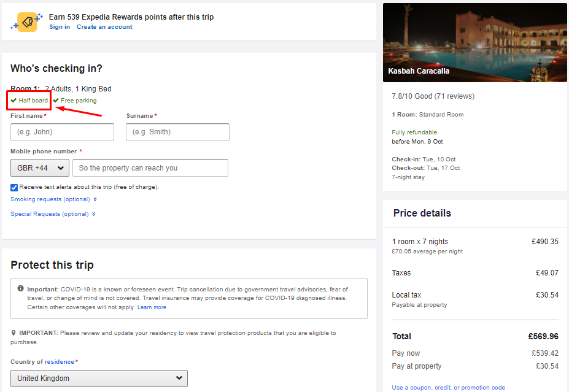569x392 pixels.
Task: Click the '7-night stay' text
Action: coord(408,177)
